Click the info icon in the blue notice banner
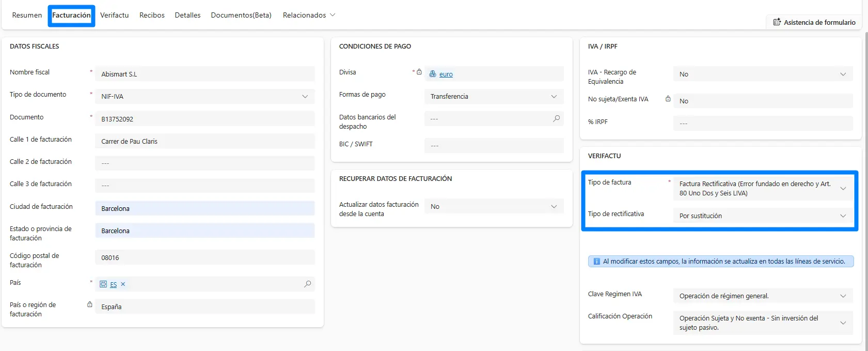Image resolution: width=868 pixels, height=351 pixels. 596,262
